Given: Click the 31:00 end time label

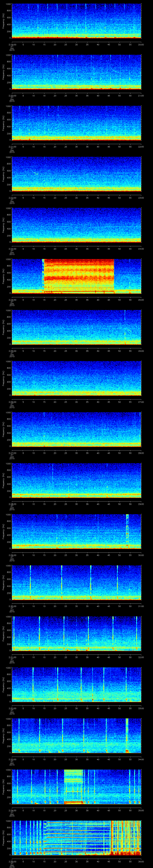Looking at the screenshot, I should point(141,606).
